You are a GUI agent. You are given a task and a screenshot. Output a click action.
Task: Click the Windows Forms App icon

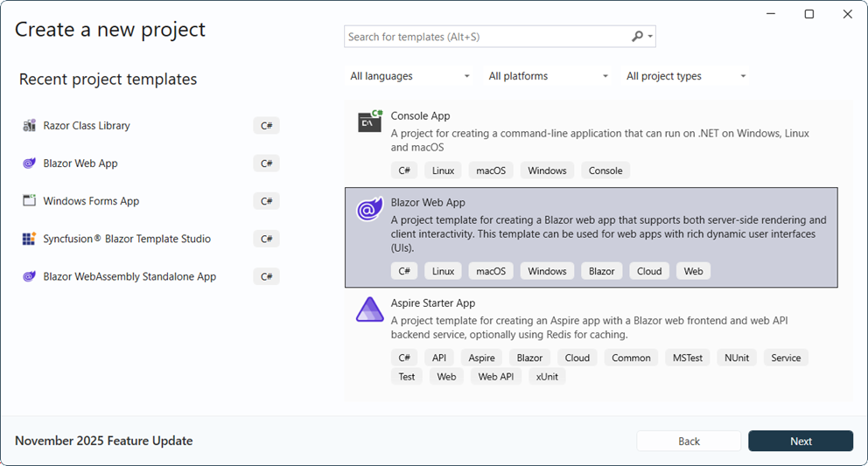[29, 201]
